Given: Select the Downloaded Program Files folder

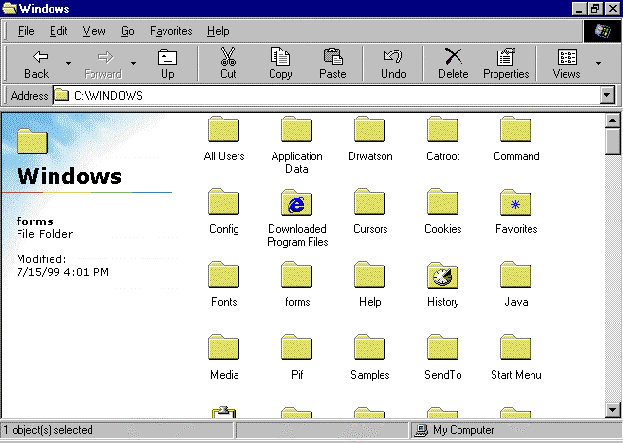Looking at the screenshot, I should point(297,203).
